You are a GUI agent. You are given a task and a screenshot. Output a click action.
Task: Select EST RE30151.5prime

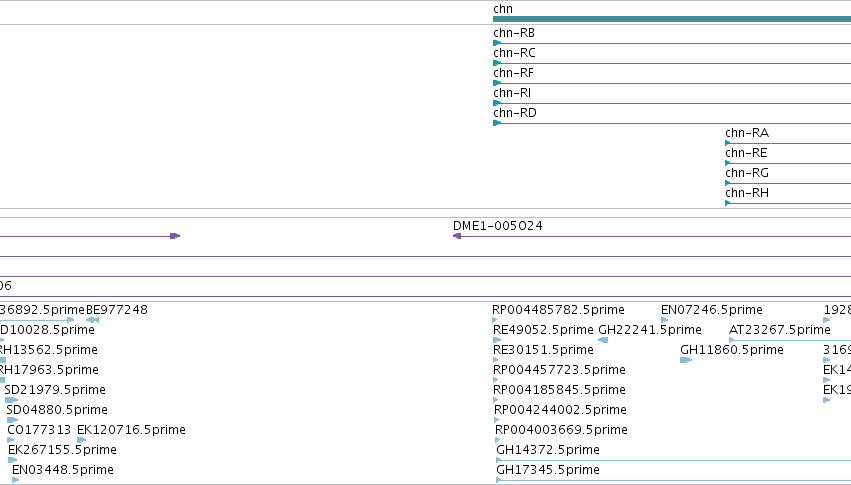click(x=543, y=350)
